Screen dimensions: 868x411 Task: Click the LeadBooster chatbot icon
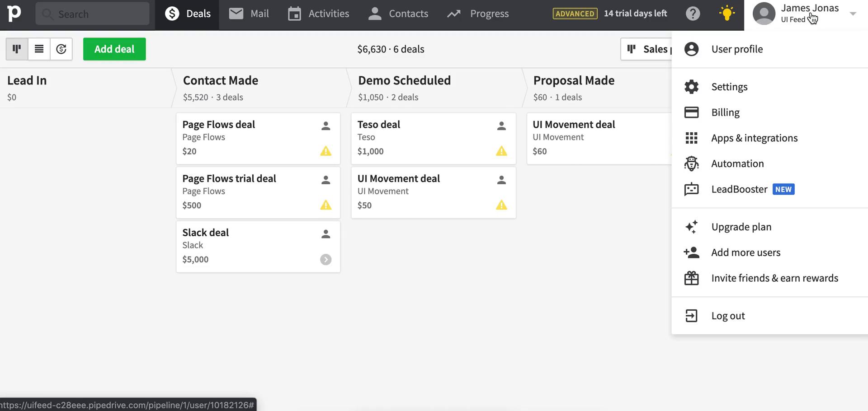click(691, 189)
